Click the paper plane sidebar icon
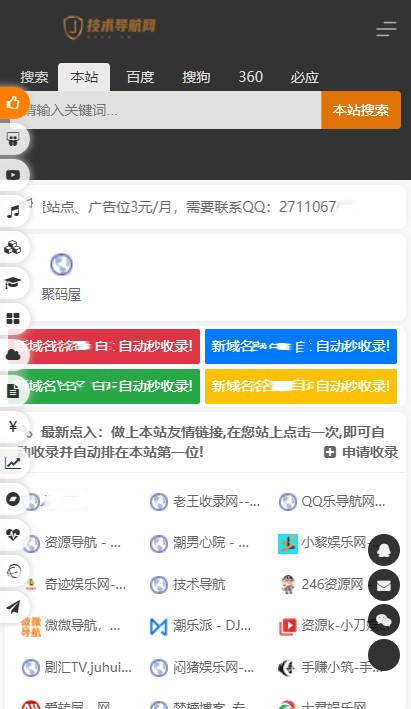 pyautogui.click(x=13, y=607)
